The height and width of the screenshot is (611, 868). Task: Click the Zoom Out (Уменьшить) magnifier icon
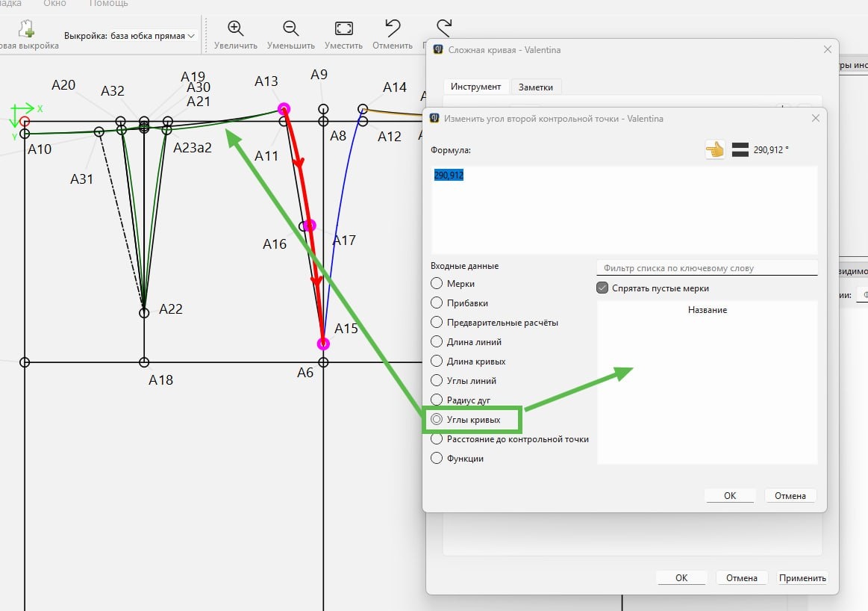tap(290, 28)
